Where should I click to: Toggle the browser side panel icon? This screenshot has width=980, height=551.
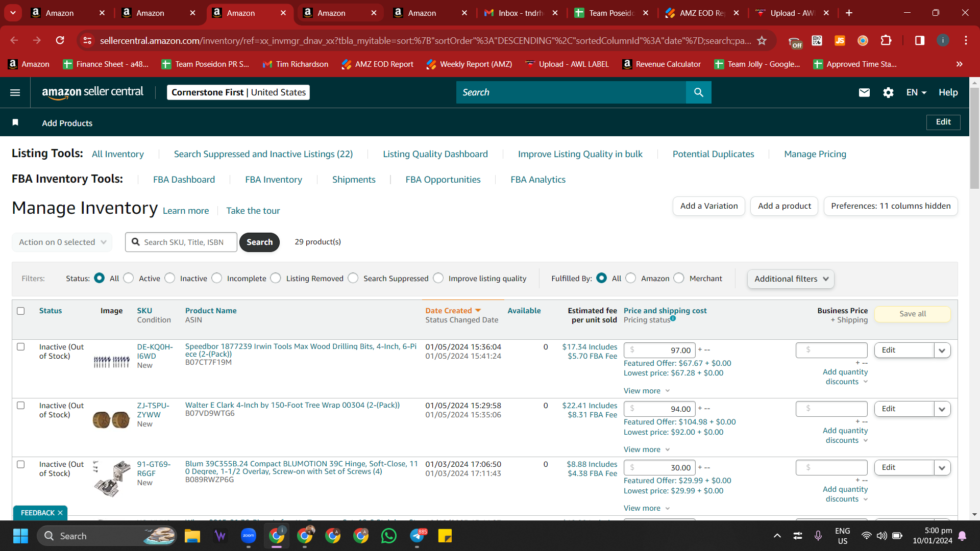(x=920, y=40)
